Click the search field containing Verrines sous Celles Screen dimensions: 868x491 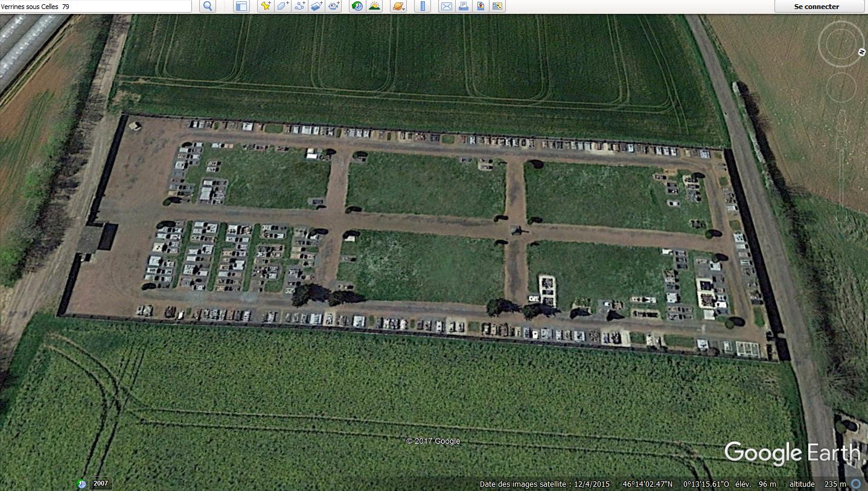[x=95, y=6]
